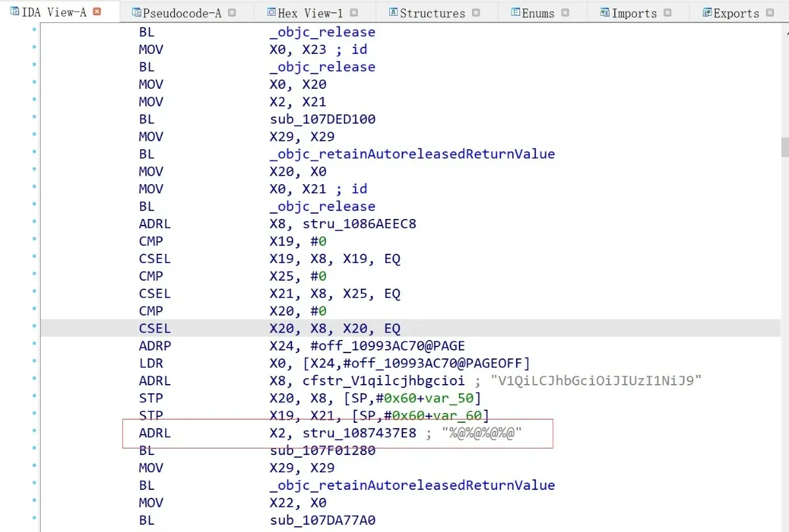The image size is (789, 532).
Task: Click the Hex View-1 tab icon
Action: (272, 12)
